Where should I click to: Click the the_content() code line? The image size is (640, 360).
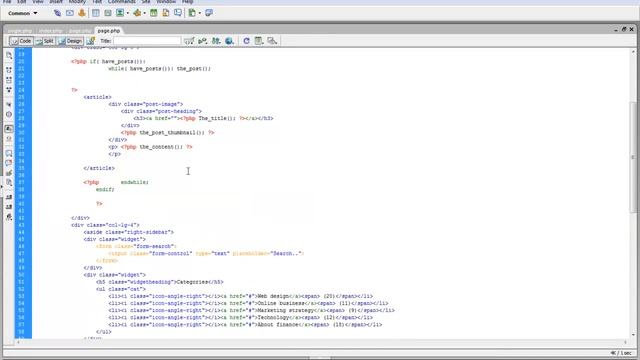(x=150, y=147)
